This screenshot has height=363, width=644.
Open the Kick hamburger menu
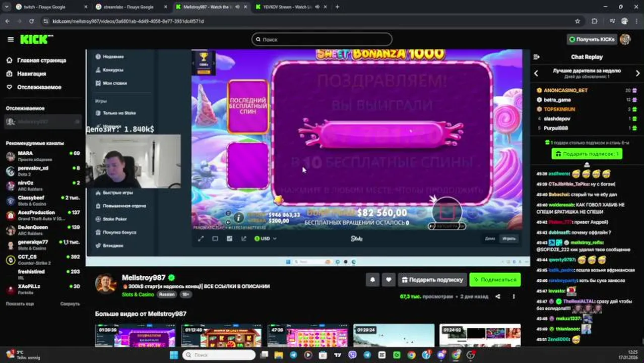11,39
